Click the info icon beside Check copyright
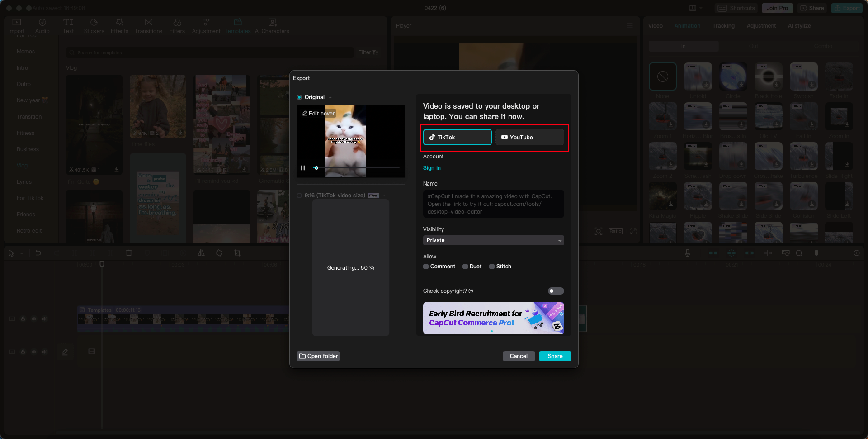The image size is (868, 439). tap(471, 291)
